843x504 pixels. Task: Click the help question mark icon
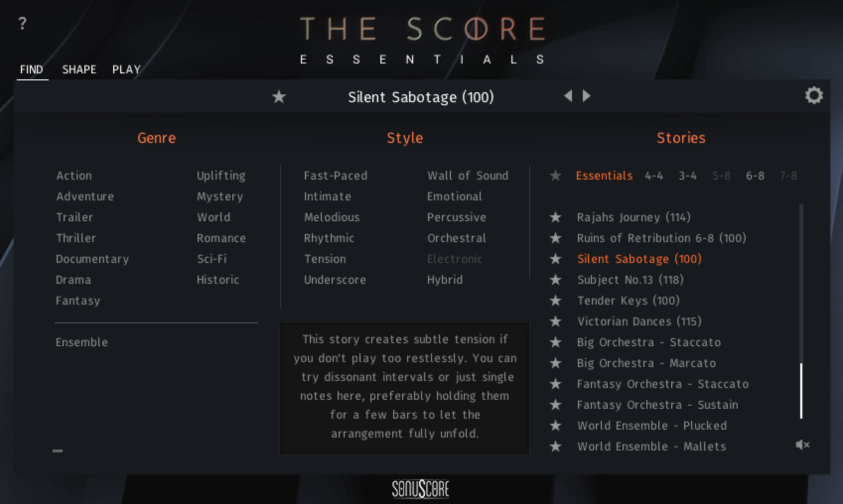tap(22, 23)
